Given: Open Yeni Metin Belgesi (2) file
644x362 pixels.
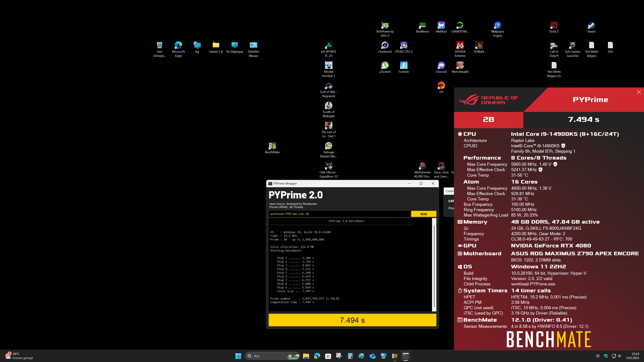Looking at the screenshot, I should point(554,69).
